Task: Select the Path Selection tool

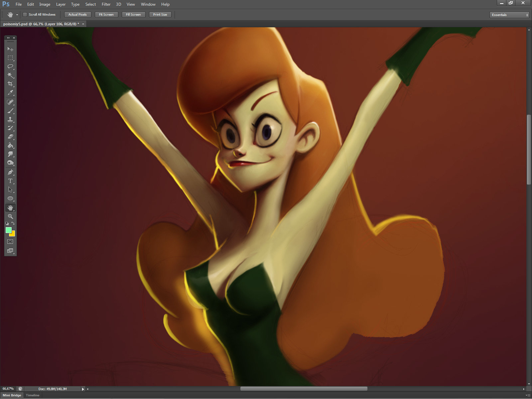Action: [x=10, y=190]
